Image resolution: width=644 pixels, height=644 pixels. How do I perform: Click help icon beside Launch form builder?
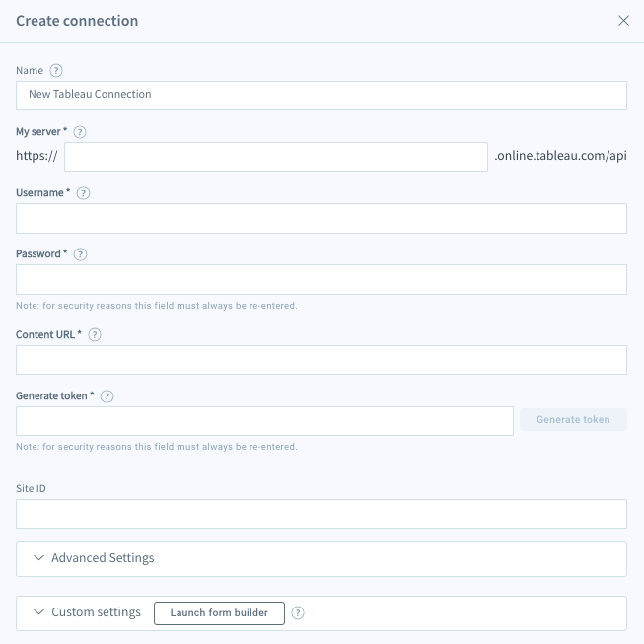[298, 612]
